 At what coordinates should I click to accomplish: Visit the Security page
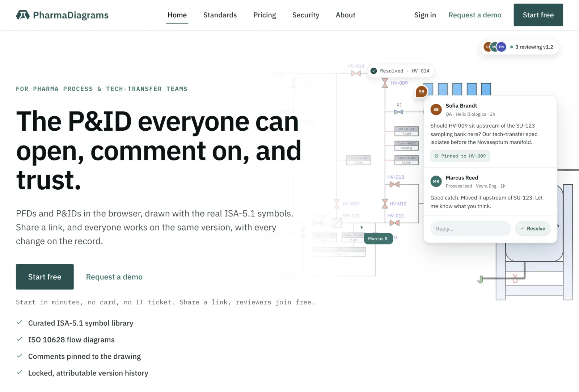click(306, 15)
